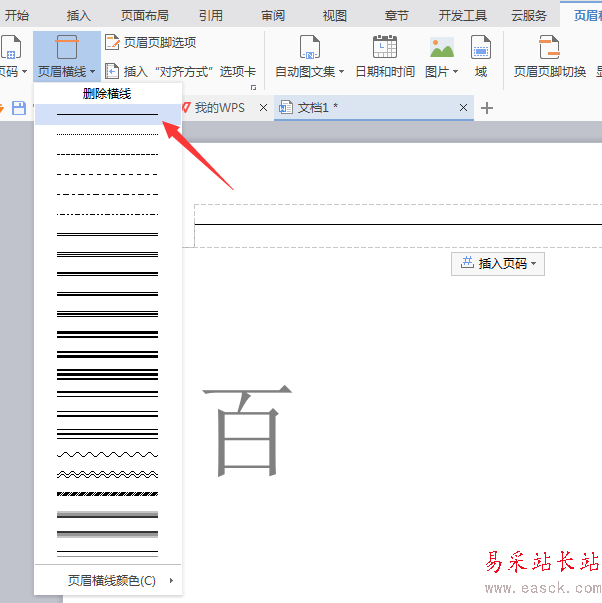This screenshot has height=603, width=602.
Task: Close the 文档1 tab
Action: (464, 108)
